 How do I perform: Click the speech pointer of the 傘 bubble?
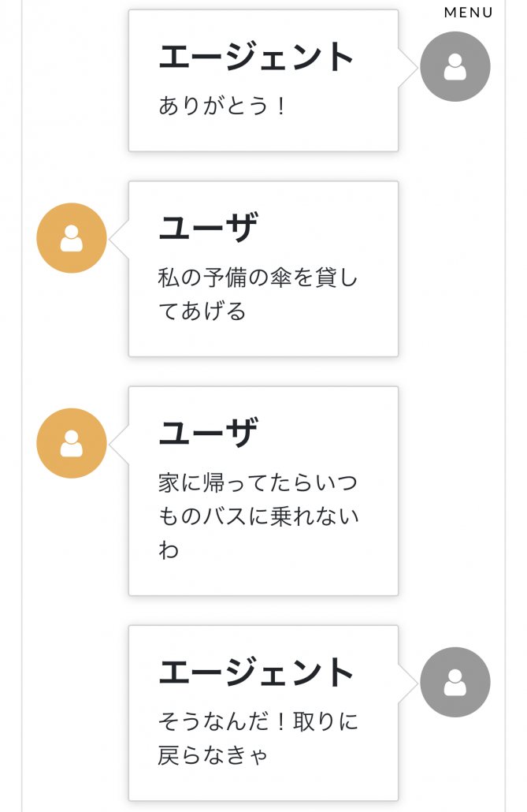coord(119,239)
